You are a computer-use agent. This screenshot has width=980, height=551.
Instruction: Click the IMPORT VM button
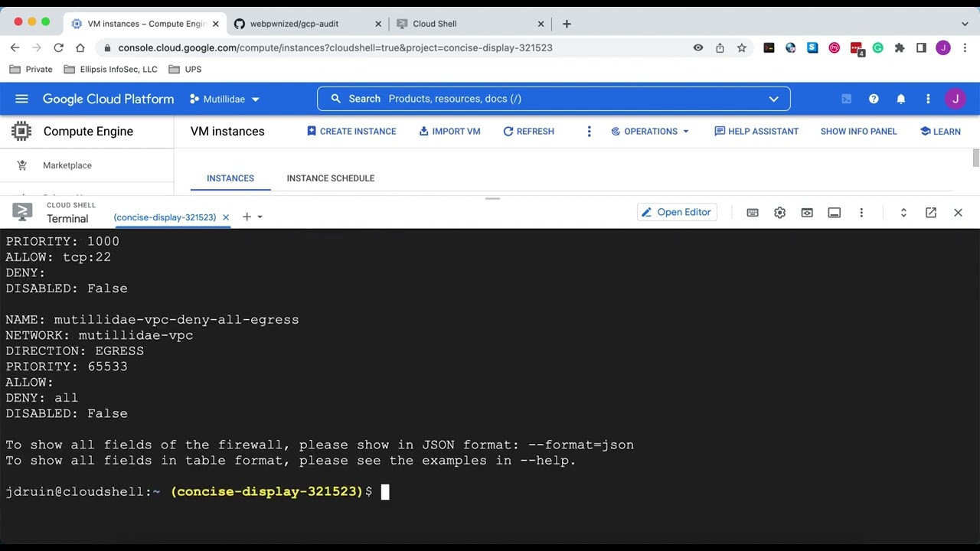[x=449, y=132]
